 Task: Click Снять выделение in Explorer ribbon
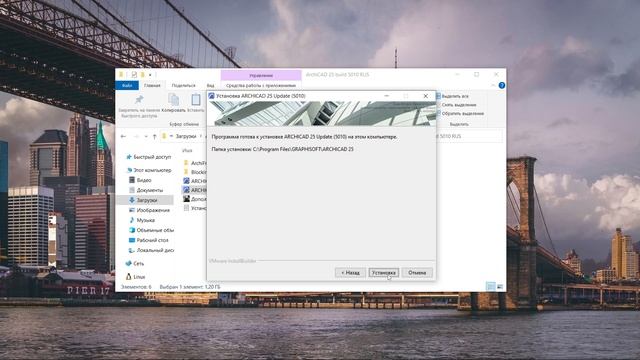(x=456, y=105)
